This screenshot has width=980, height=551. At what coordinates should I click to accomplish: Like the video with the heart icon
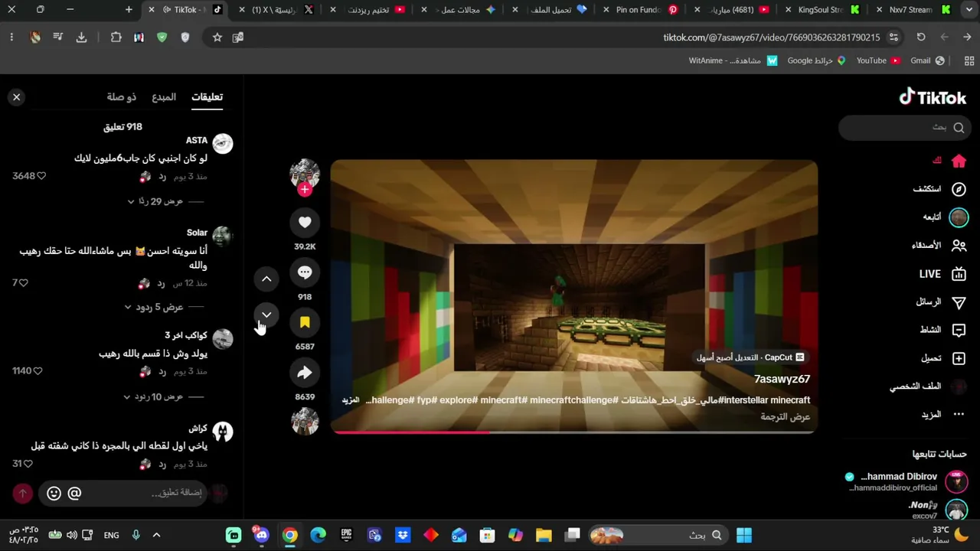click(x=305, y=222)
